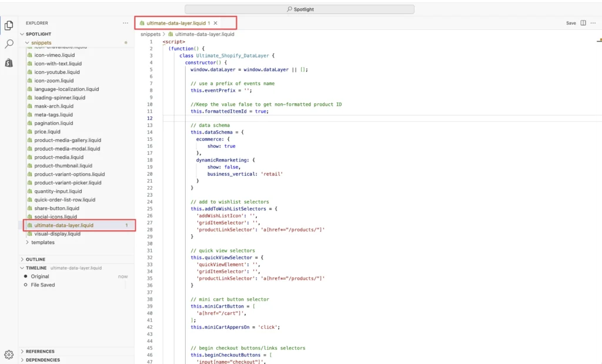Viewport: 602px width, 364px height.
Task: Select the Shopify icon in the activity bar
Action: (8, 62)
